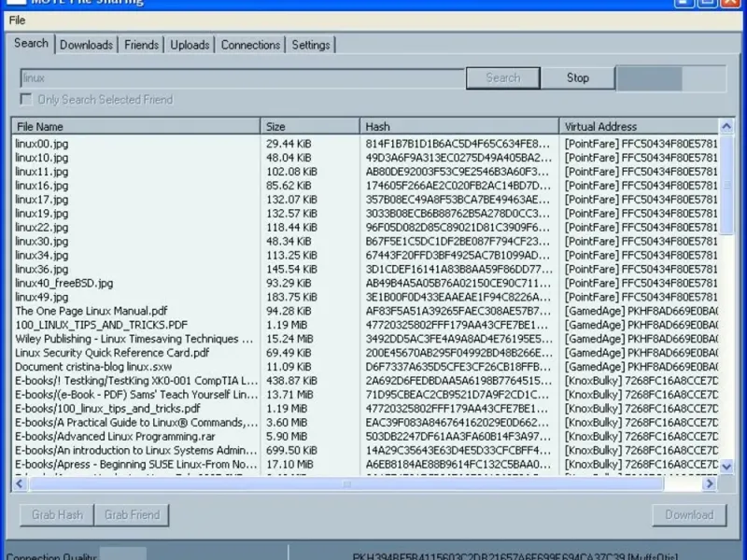The height and width of the screenshot is (560, 747).
Task: Select Document cristina-blog linux.sxw
Action: click(365, 367)
